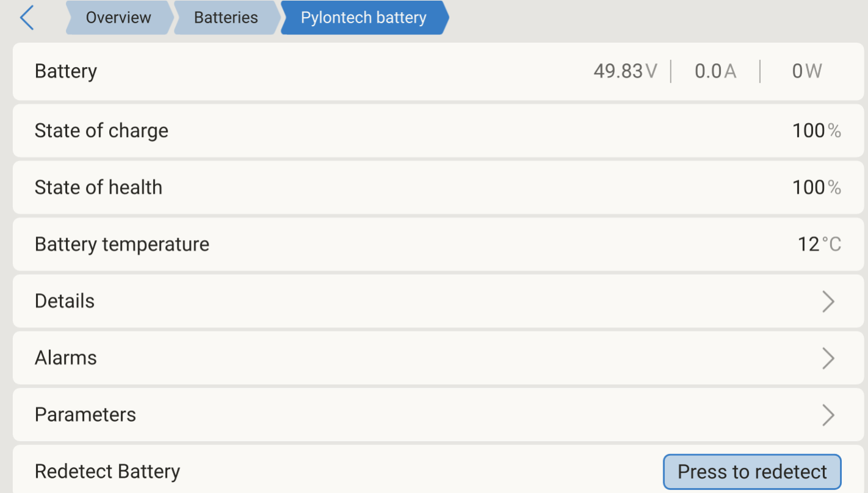Click the 12°C battery temperature value

[819, 244]
